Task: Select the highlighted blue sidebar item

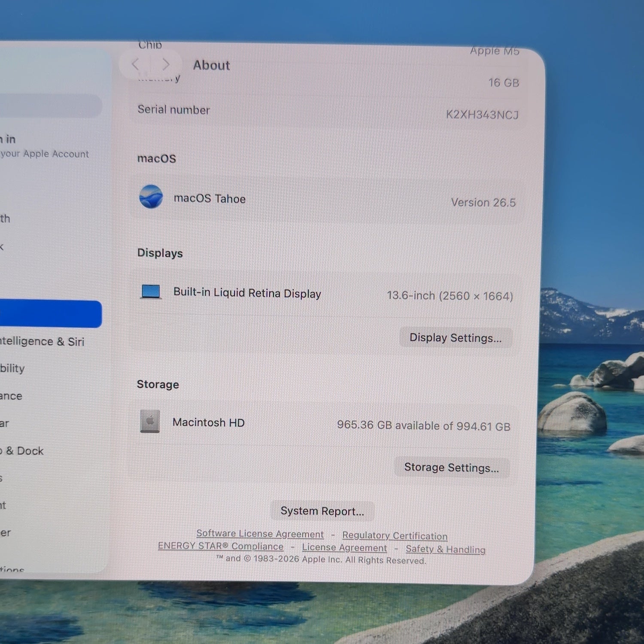Action: 50,314
